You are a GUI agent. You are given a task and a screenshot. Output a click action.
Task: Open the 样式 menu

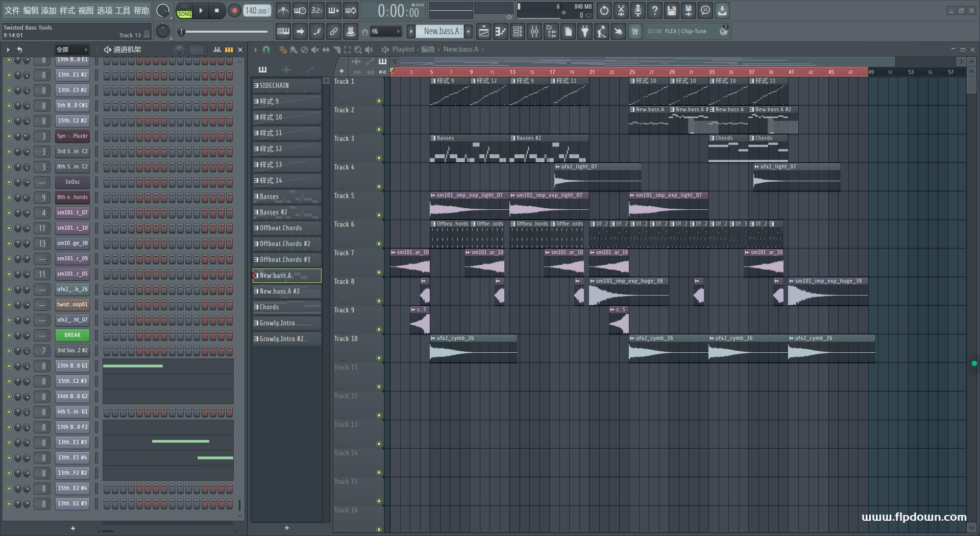[x=67, y=10]
